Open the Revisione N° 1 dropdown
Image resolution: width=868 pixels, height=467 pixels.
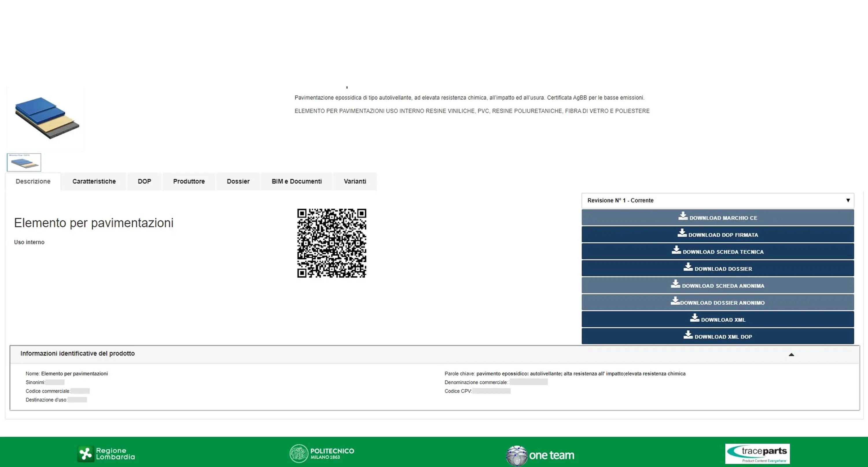tap(717, 200)
